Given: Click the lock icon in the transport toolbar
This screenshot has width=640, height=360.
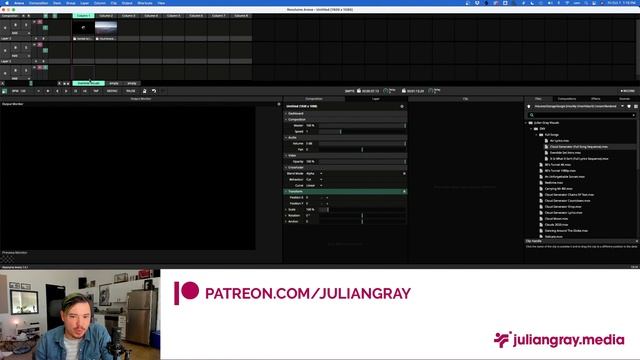Looking at the screenshot, I should pos(144,91).
